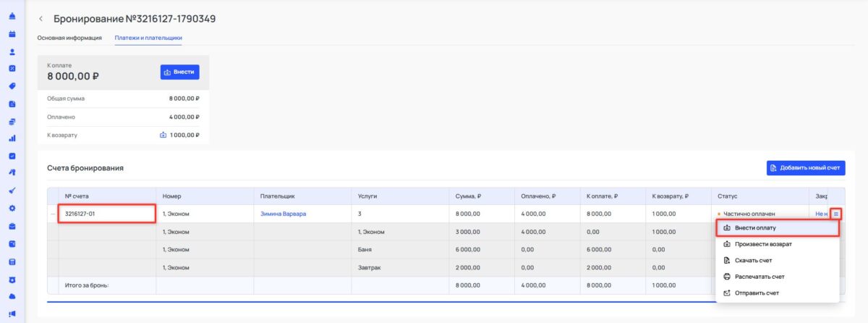Viewport: 868px width, 323px height.
Task: Open the hamburger actions menu for invoice row
Action: click(x=836, y=214)
